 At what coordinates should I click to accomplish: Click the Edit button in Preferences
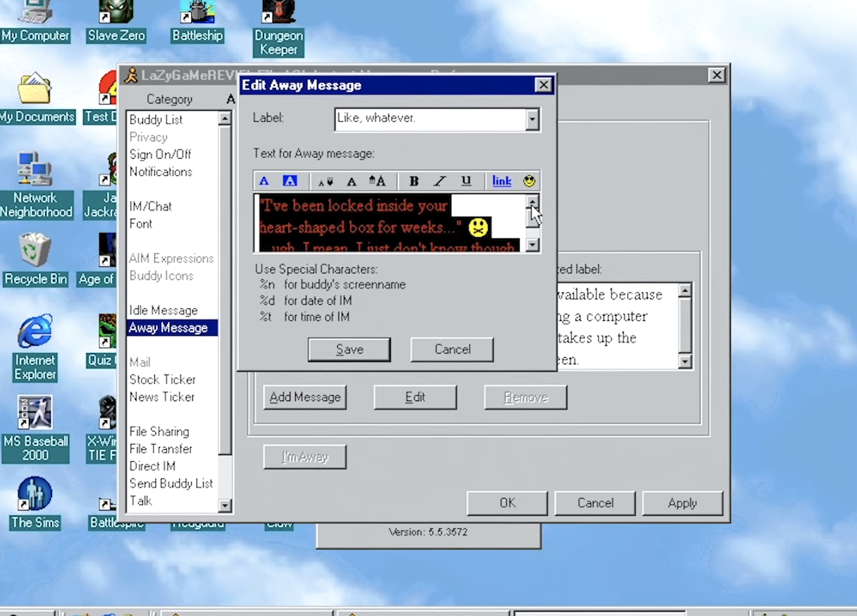coord(415,397)
